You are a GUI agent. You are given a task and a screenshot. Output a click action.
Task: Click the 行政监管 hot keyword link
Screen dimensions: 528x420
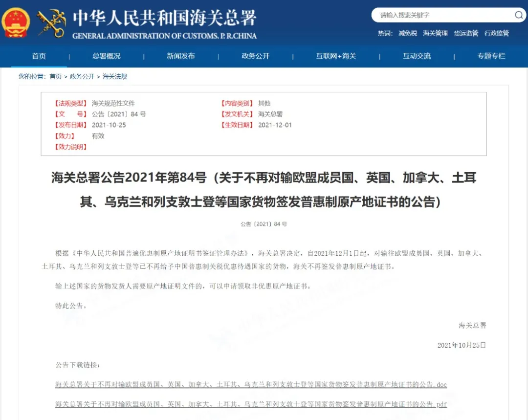pyautogui.click(x=497, y=33)
